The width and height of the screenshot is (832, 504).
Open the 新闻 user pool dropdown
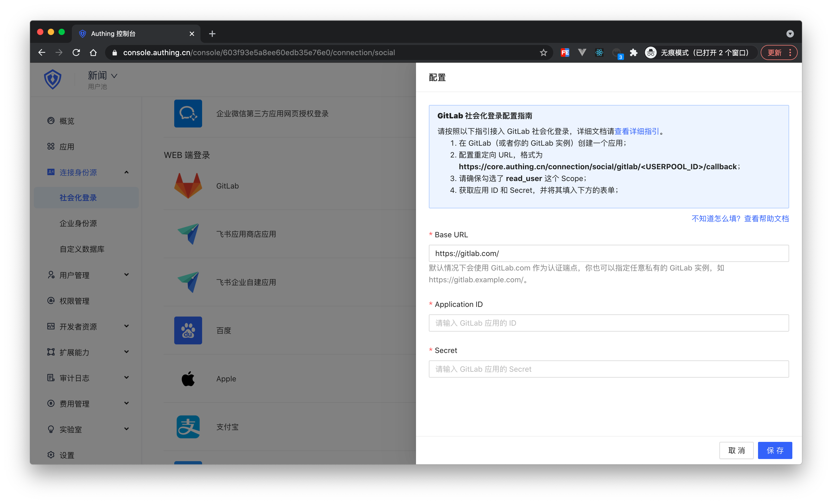point(102,76)
